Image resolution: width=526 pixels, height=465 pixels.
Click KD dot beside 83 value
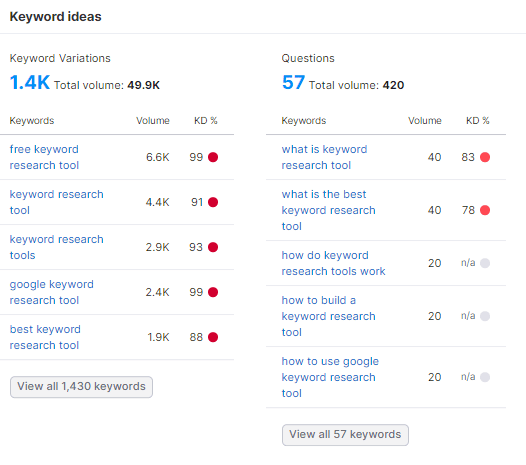[x=485, y=157]
